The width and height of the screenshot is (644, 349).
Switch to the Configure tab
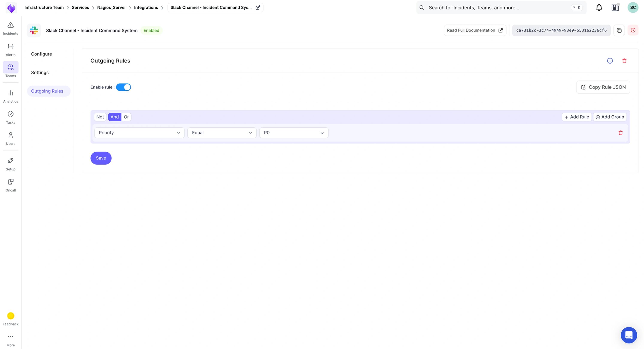41,54
